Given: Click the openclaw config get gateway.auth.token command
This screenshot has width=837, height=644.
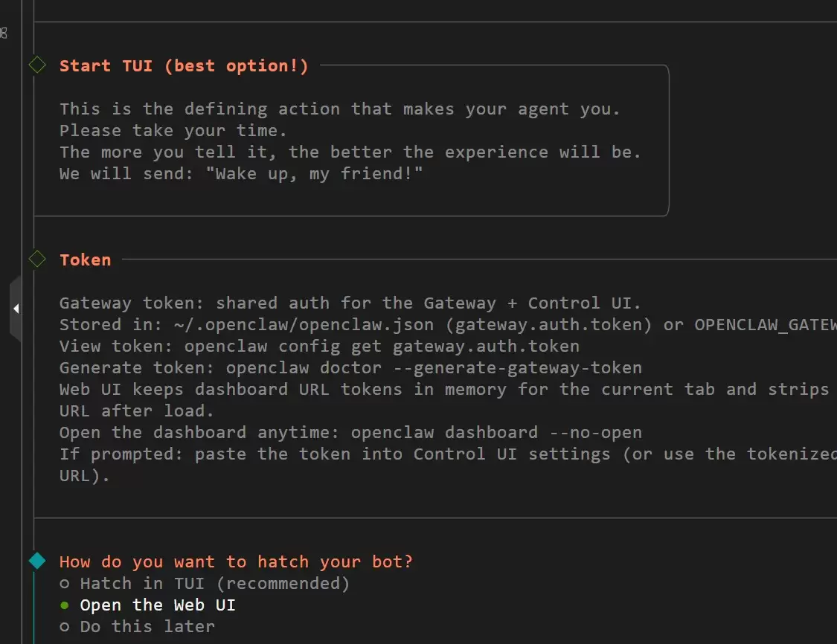Looking at the screenshot, I should [x=382, y=347].
